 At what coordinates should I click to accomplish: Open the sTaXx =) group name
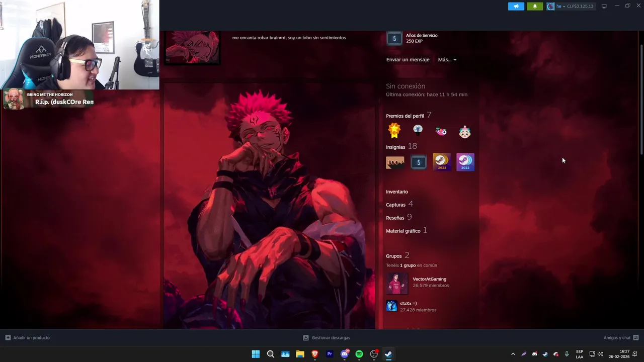coord(408,303)
